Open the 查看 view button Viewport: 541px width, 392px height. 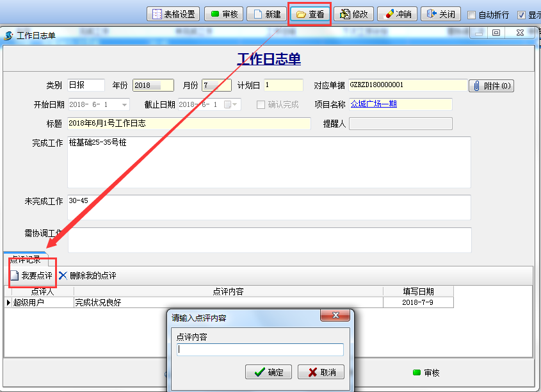(310, 14)
